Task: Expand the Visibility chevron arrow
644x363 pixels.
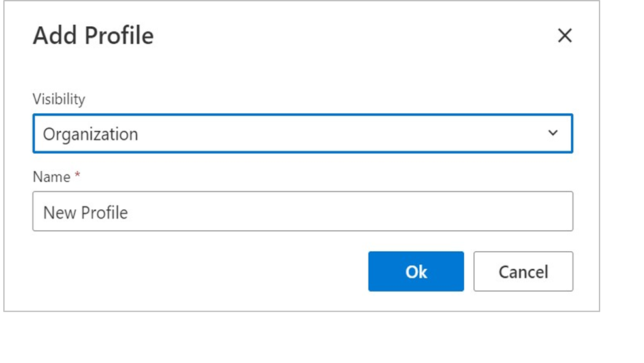Action: (x=553, y=133)
